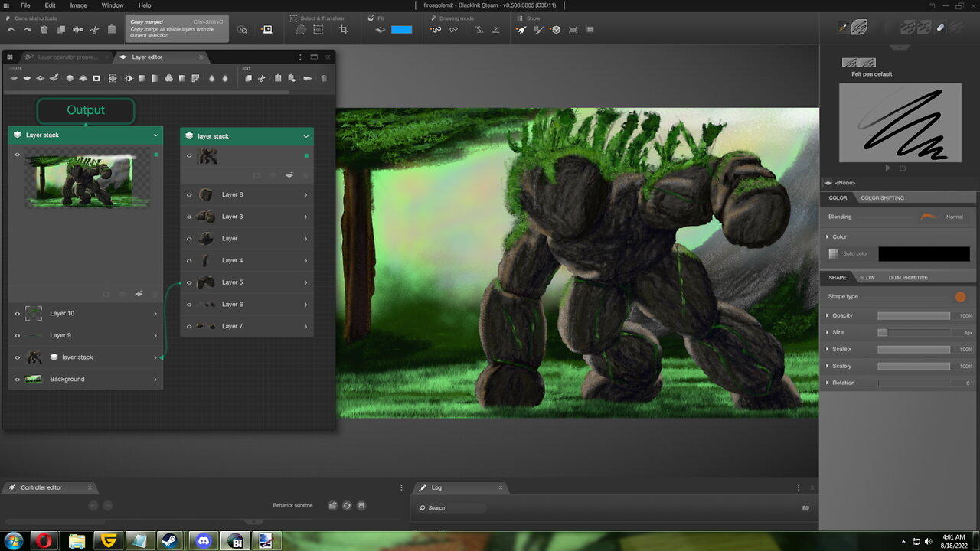Switch to the Color Shifting tab

pyautogui.click(x=882, y=198)
